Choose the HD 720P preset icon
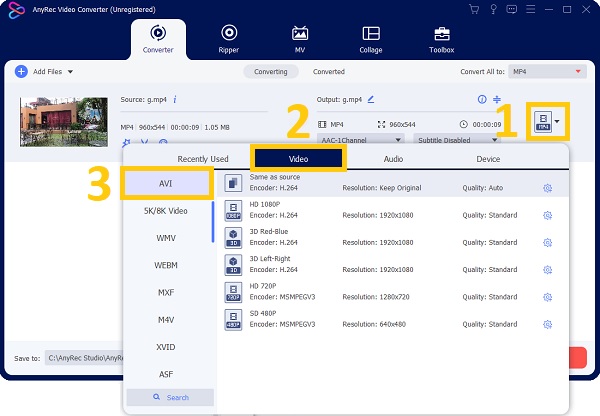 (233, 292)
